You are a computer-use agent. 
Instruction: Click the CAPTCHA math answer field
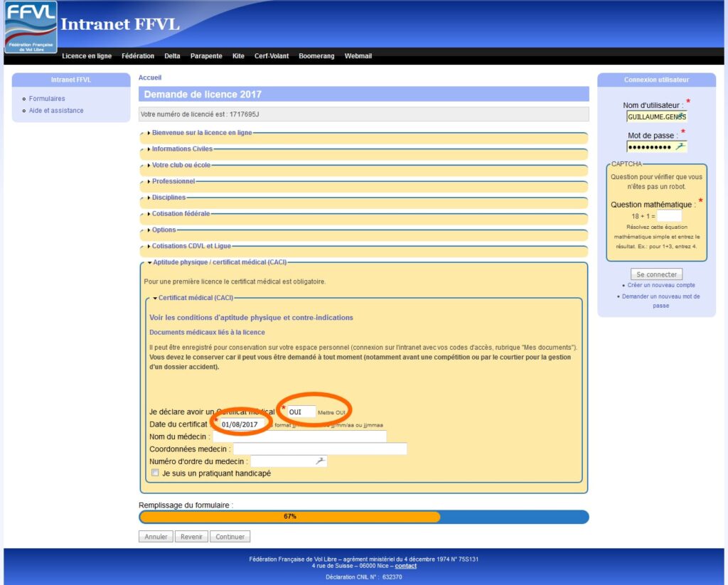pos(669,215)
